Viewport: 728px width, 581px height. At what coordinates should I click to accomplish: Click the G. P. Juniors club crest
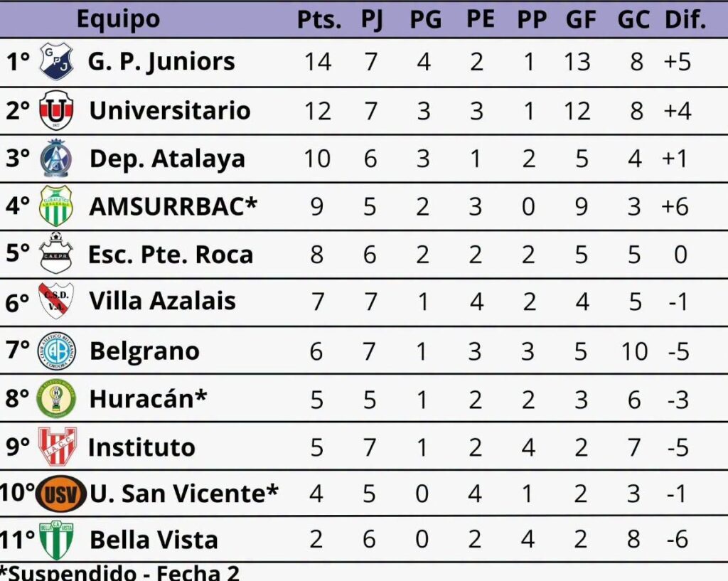pos(56,61)
